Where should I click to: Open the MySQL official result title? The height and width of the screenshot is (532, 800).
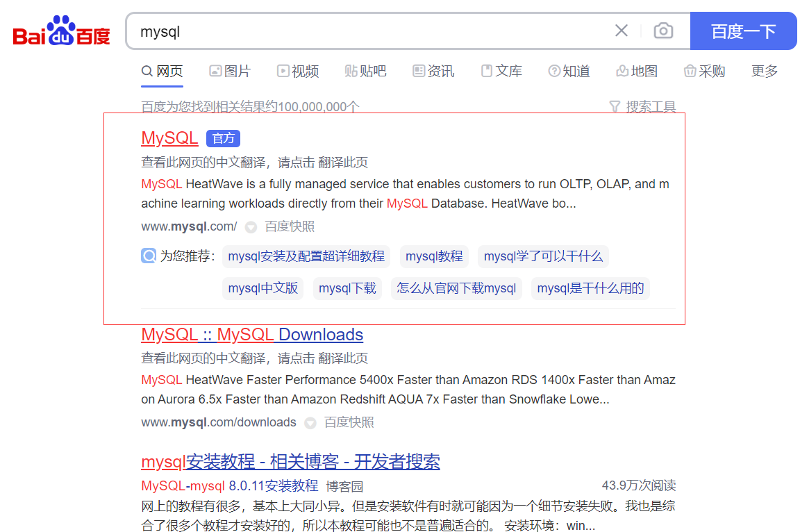pos(169,138)
